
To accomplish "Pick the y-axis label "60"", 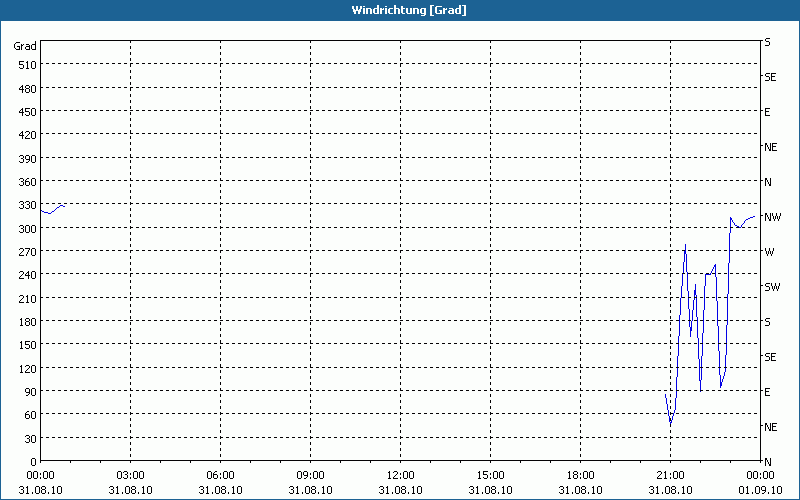I will point(31,415).
